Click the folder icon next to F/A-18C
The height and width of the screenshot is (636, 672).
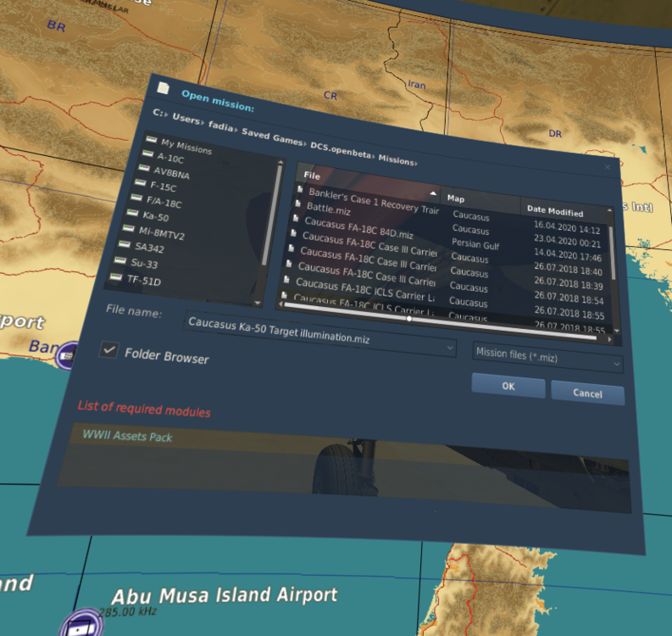click(136, 198)
